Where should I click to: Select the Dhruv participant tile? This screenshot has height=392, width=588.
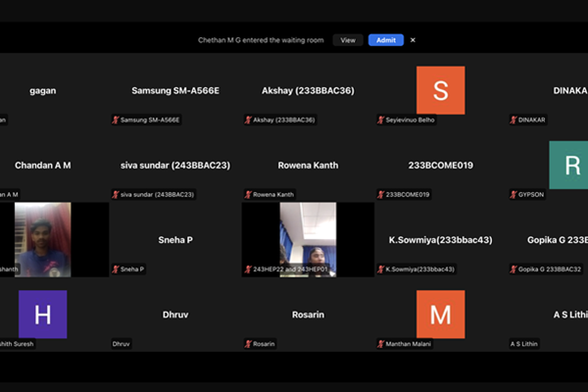point(175,315)
